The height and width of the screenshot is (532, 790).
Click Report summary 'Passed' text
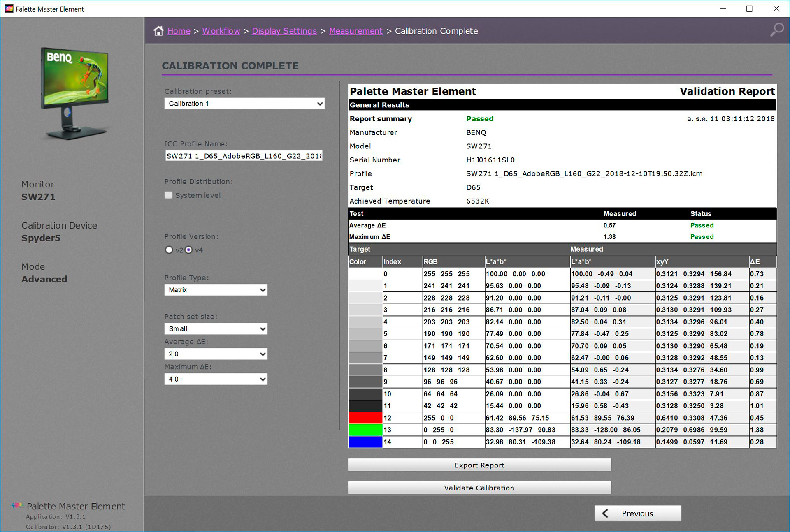click(x=480, y=119)
